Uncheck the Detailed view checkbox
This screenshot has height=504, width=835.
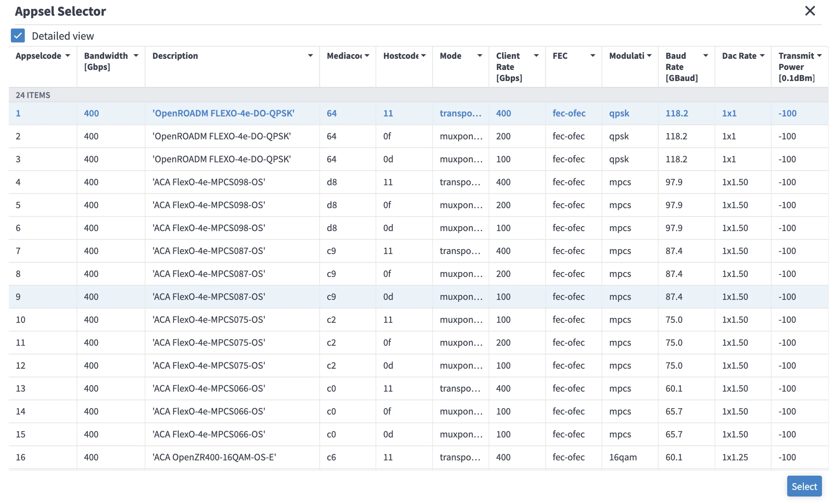18,36
